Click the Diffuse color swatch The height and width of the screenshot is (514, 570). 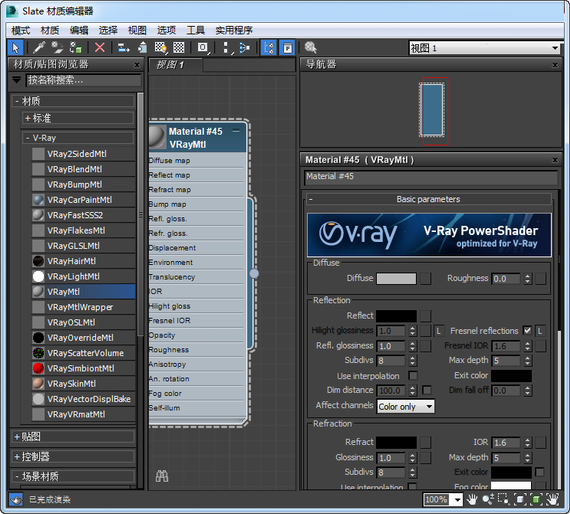tap(396, 279)
